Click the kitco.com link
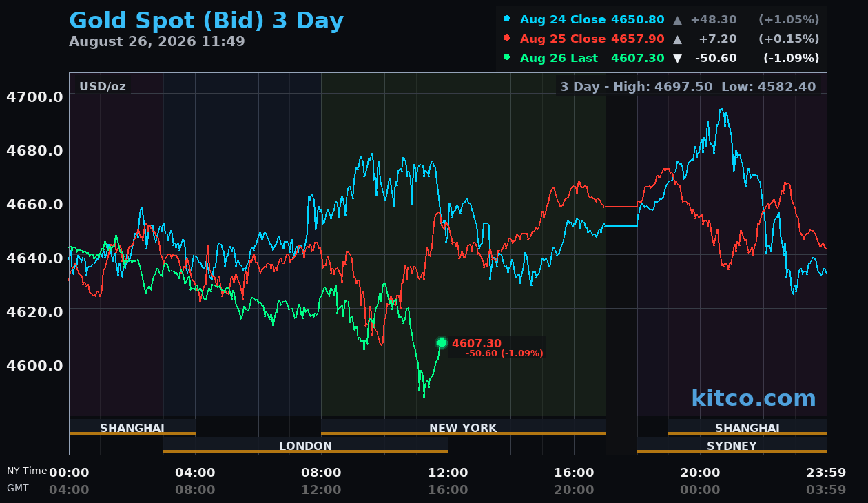The image size is (868, 503). click(754, 398)
